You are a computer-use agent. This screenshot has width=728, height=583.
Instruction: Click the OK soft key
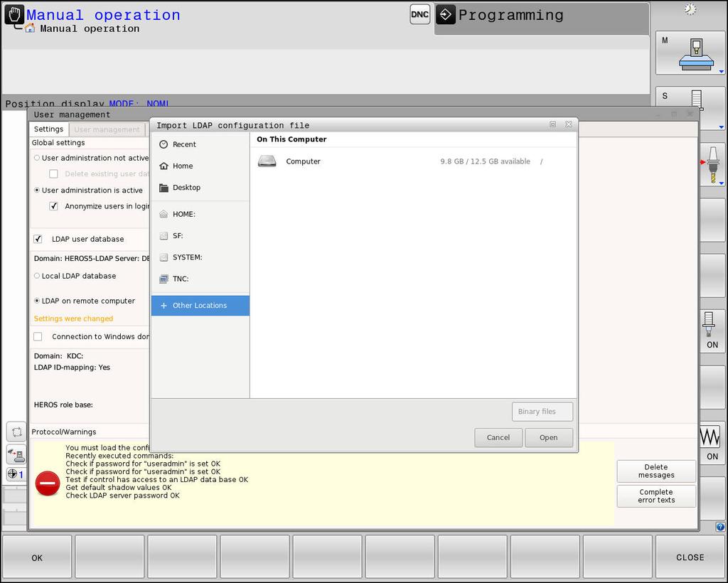[37, 557]
